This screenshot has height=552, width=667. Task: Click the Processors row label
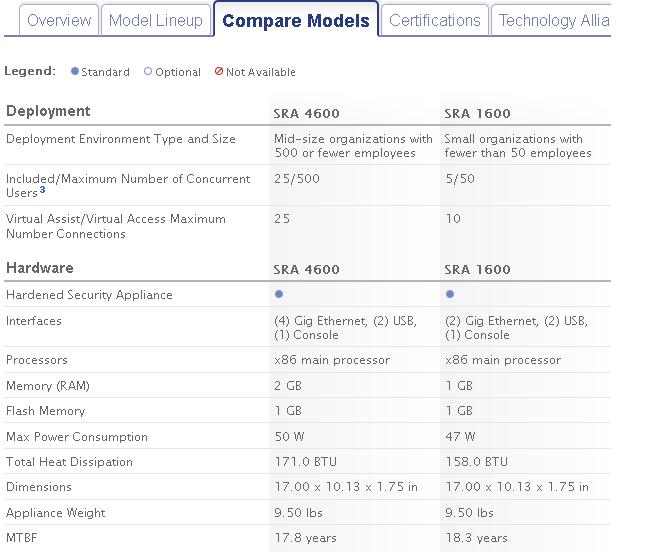point(37,360)
